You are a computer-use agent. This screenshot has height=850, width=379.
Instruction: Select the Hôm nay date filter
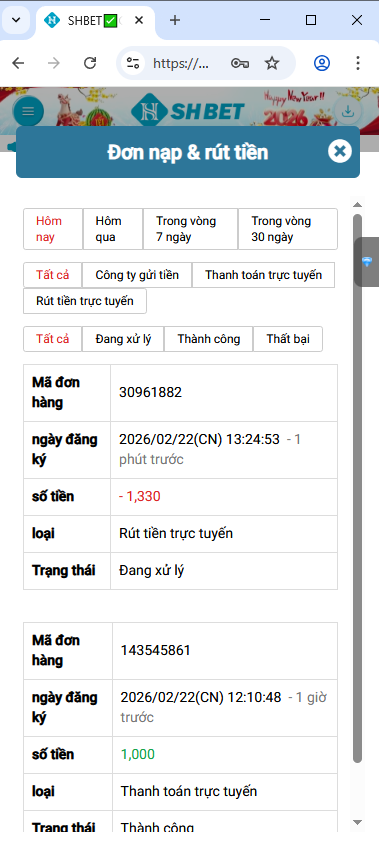[53, 229]
